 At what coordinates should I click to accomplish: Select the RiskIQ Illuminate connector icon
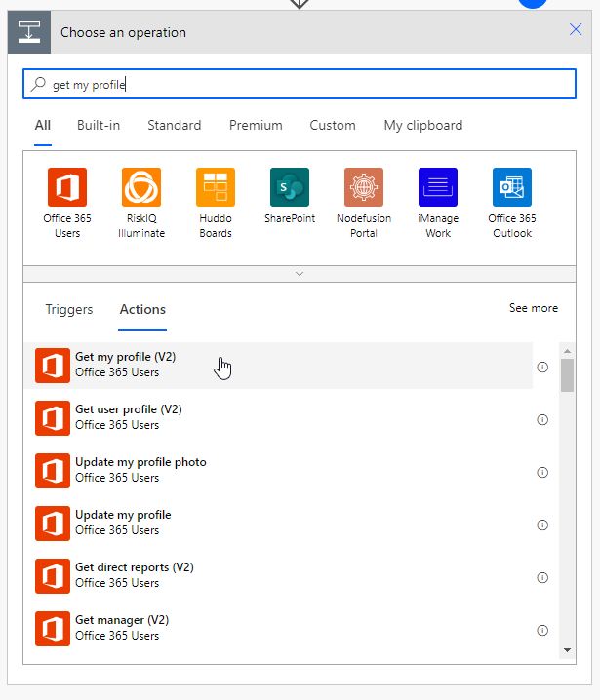coord(141,187)
